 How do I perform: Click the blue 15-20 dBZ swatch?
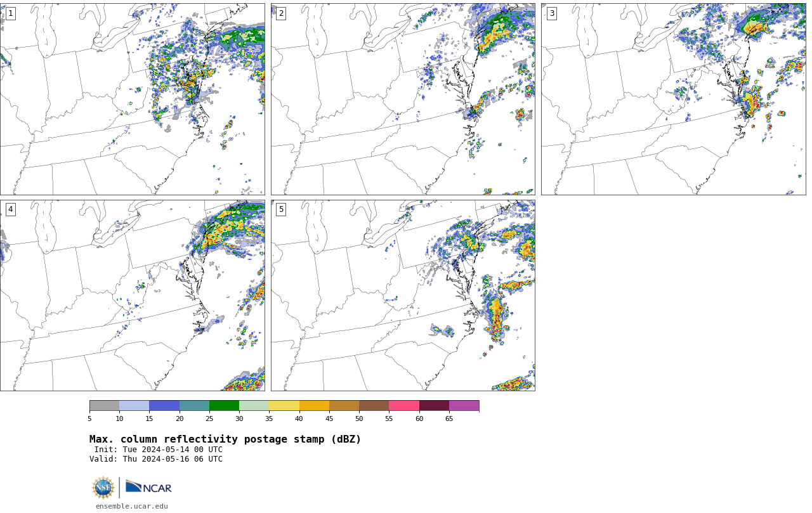(x=164, y=406)
